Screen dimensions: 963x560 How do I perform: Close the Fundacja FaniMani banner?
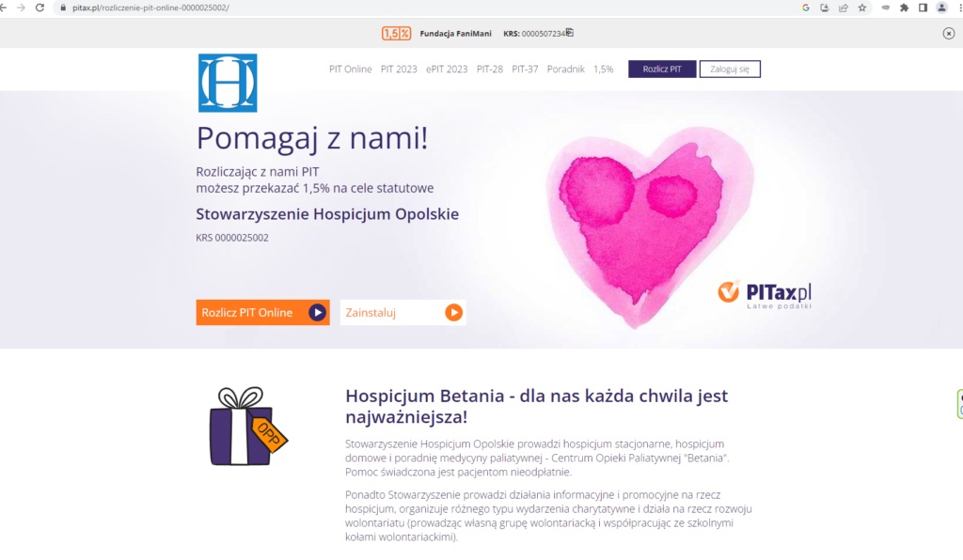click(948, 33)
